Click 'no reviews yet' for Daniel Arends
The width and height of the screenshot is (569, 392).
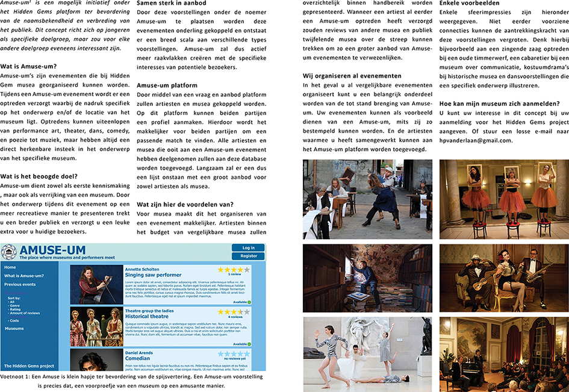pyautogui.click(x=235, y=359)
